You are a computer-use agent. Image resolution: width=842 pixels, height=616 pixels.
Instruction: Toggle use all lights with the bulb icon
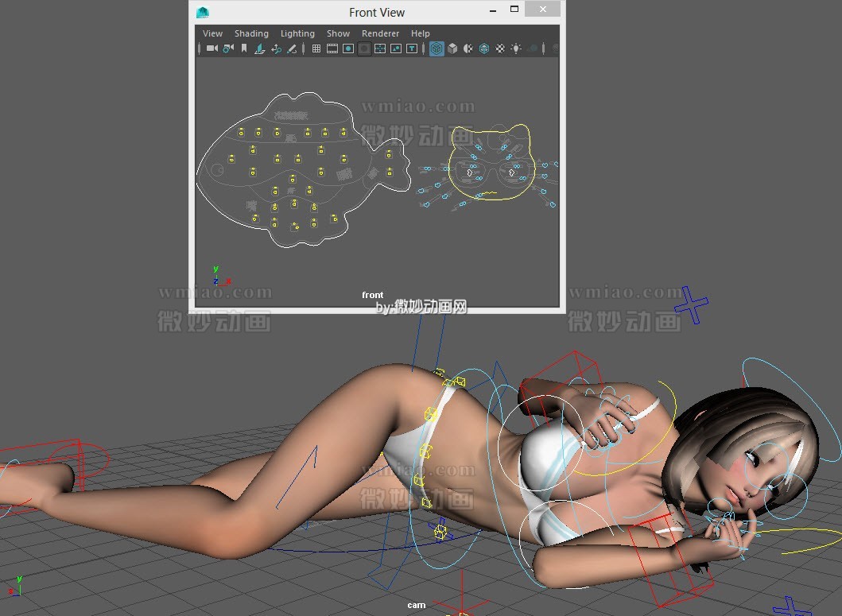click(x=515, y=48)
